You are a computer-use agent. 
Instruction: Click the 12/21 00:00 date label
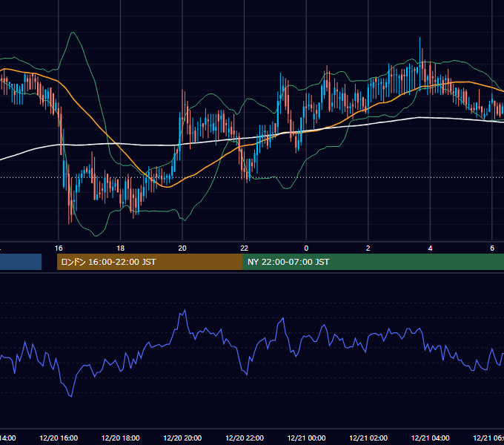click(x=306, y=438)
